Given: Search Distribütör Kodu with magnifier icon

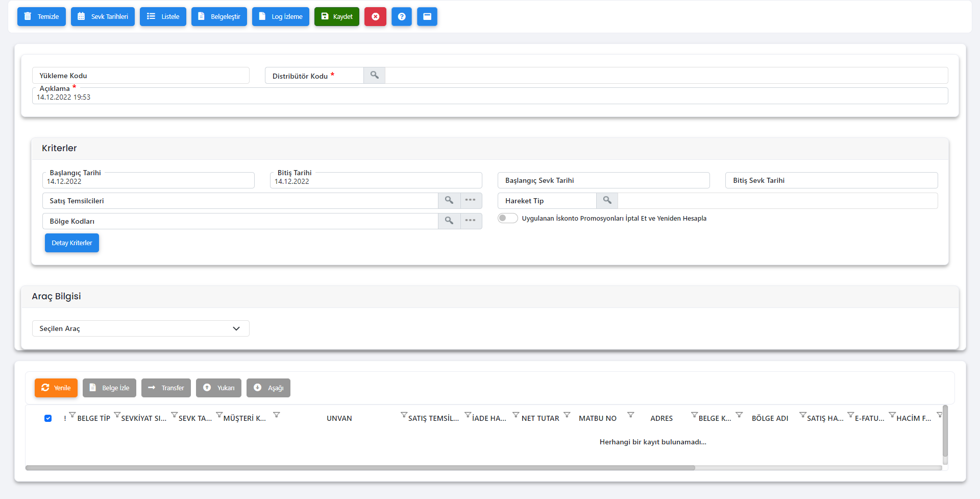Looking at the screenshot, I should (374, 76).
